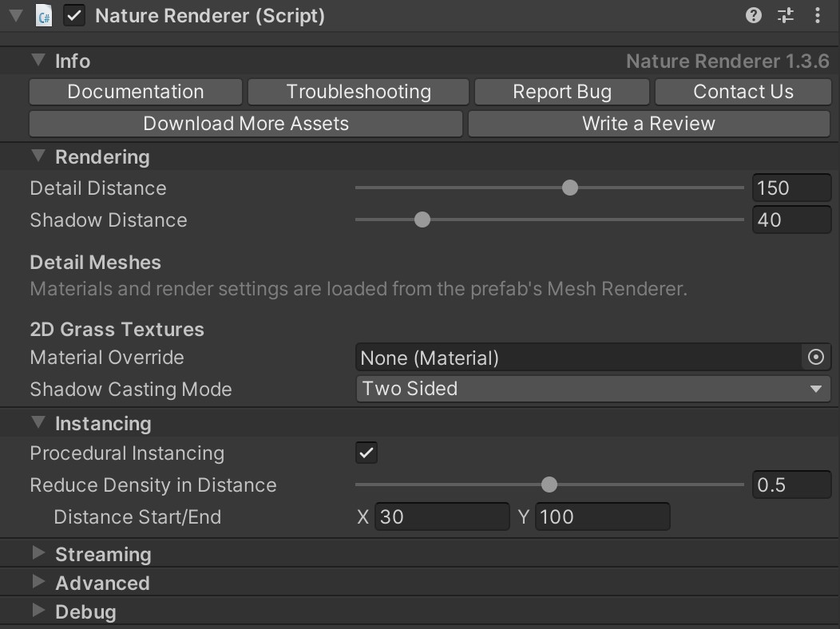The image size is (840, 629).
Task: Open the Documentation page
Action: (135, 91)
